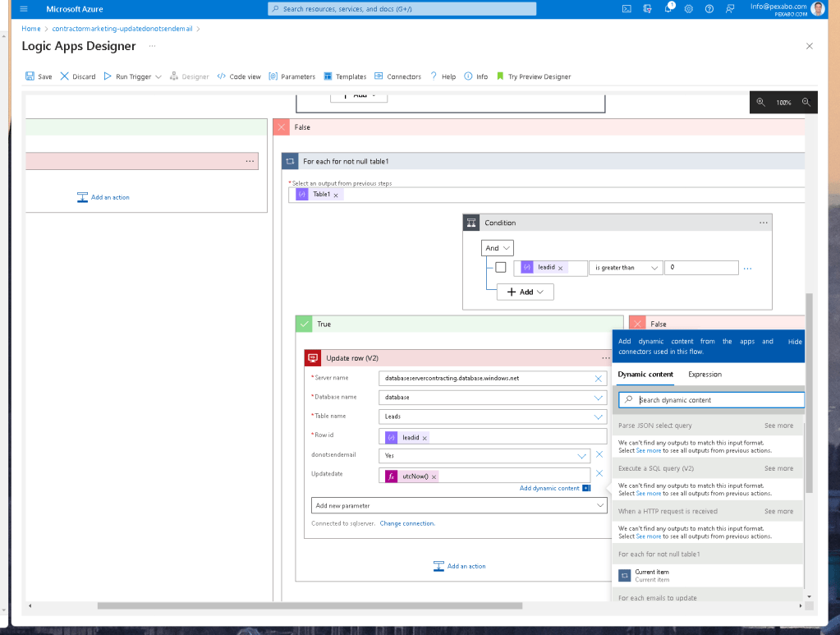
Task: Zoom in on the designer canvas
Action: pyautogui.click(x=760, y=103)
